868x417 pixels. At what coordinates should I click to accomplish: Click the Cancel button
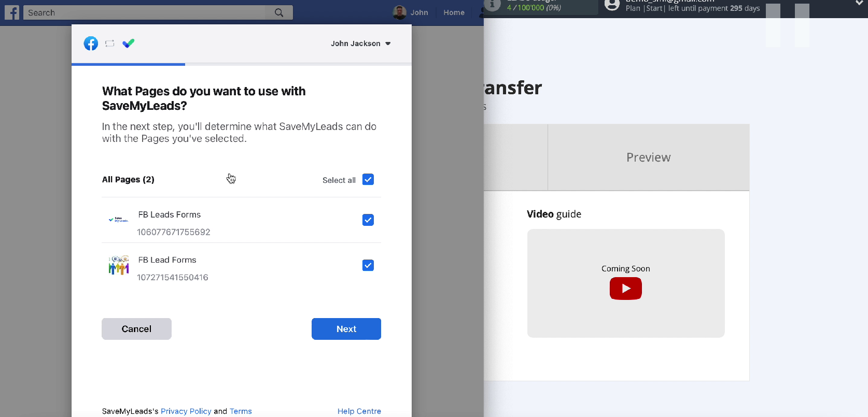(x=136, y=329)
